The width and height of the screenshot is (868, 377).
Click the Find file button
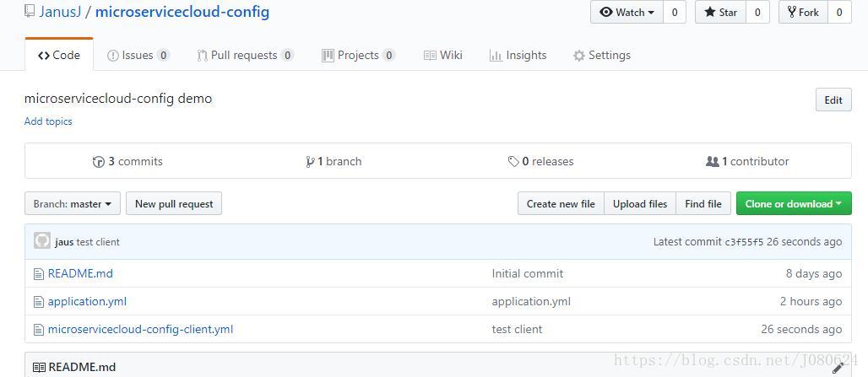tap(703, 203)
